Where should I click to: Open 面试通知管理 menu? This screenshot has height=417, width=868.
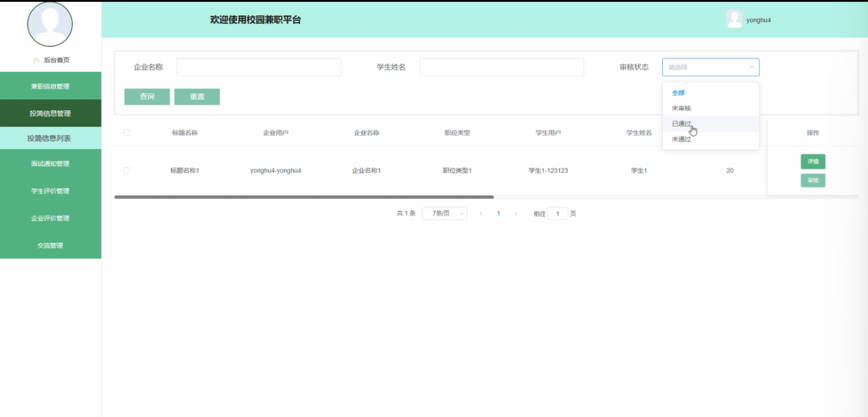tap(50, 164)
